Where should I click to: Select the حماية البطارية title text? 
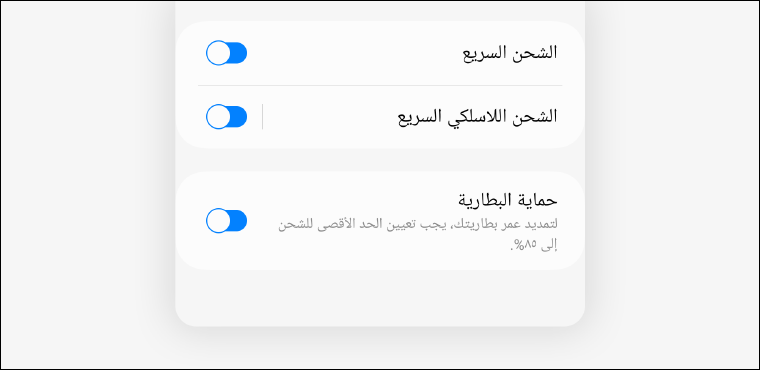508,200
